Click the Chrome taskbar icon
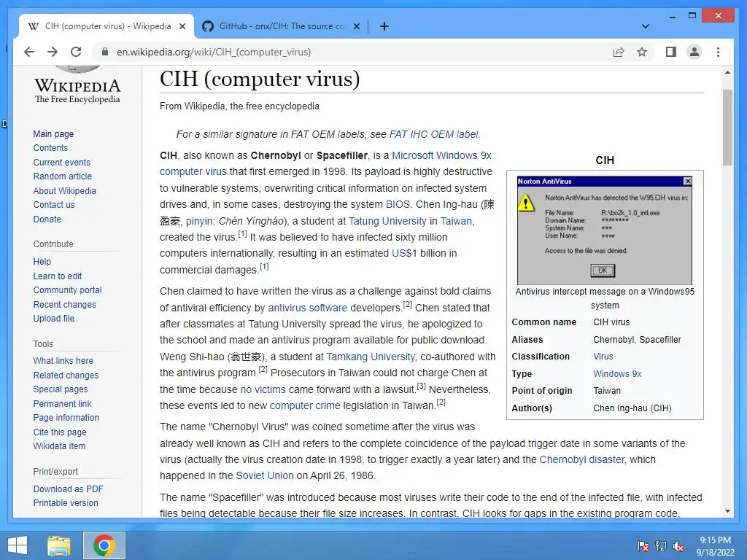 (x=104, y=545)
